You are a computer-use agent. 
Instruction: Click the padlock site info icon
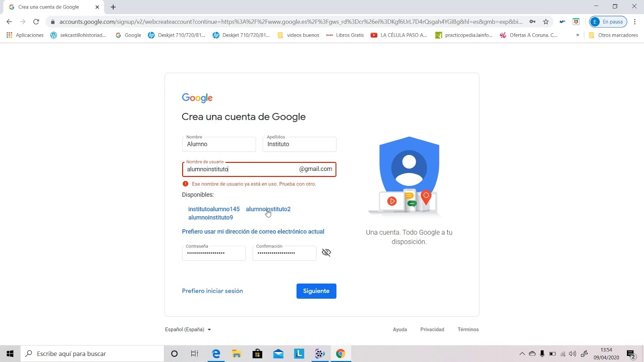53,22
